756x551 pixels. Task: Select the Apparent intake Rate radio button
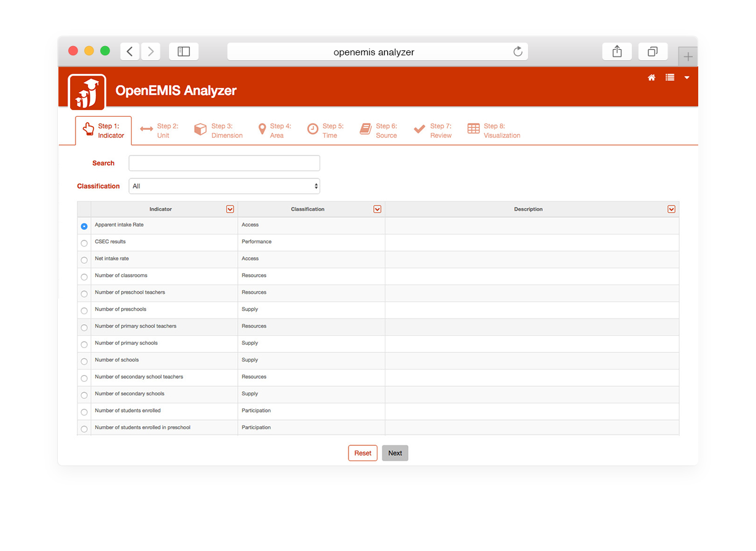pyautogui.click(x=84, y=226)
